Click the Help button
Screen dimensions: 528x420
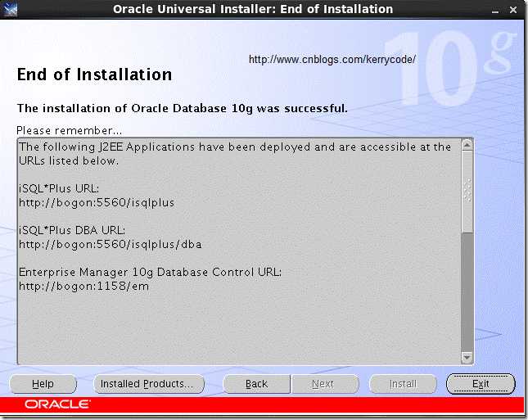pyautogui.click(x=43, y=384)
